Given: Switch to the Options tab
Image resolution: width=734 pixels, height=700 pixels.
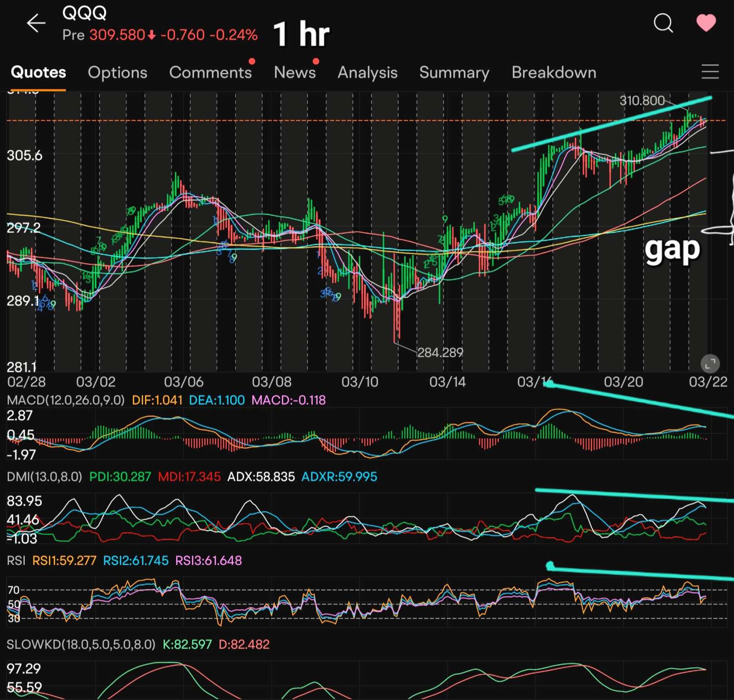Looking at the screenshot, I should point(117,72).
